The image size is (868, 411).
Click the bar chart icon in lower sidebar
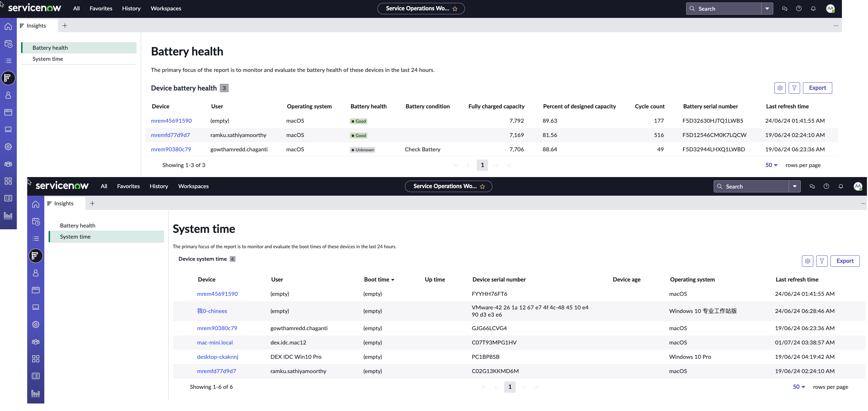click(36, 393)
